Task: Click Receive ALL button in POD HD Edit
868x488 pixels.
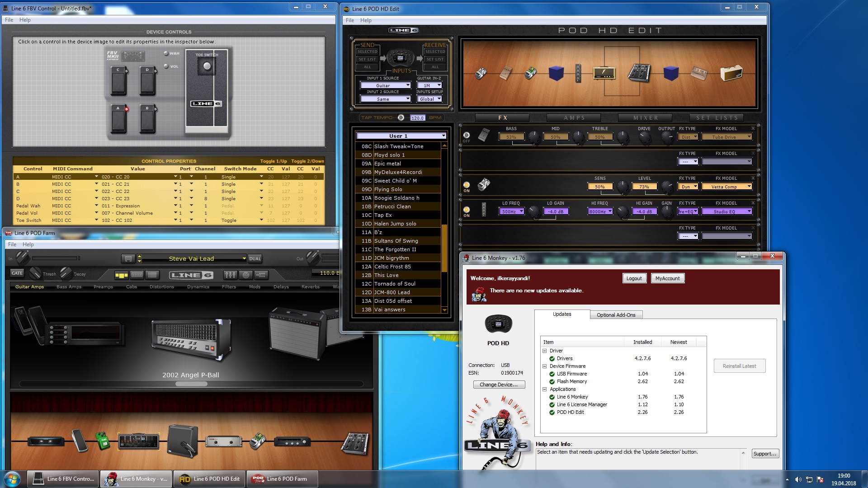Action: tap(435, 67)
